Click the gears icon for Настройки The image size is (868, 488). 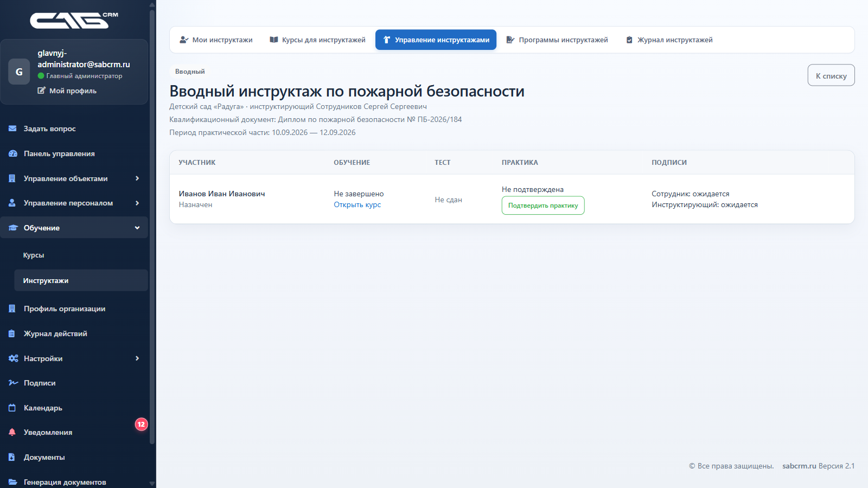click(13, 358)
